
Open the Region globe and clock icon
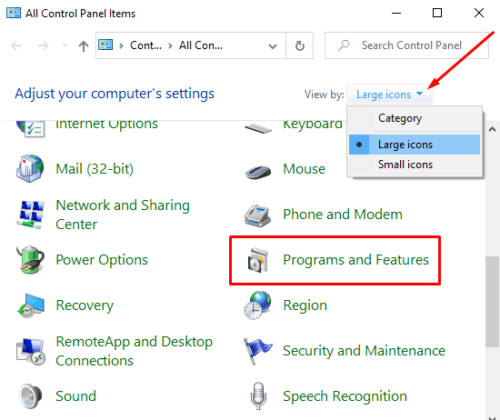click(257, 305)
